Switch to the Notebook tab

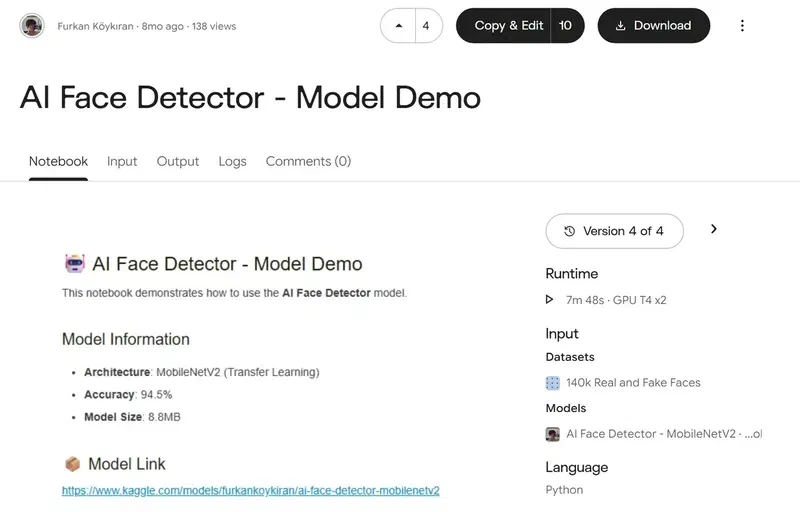pyautogui.click(x=58, y=162)
